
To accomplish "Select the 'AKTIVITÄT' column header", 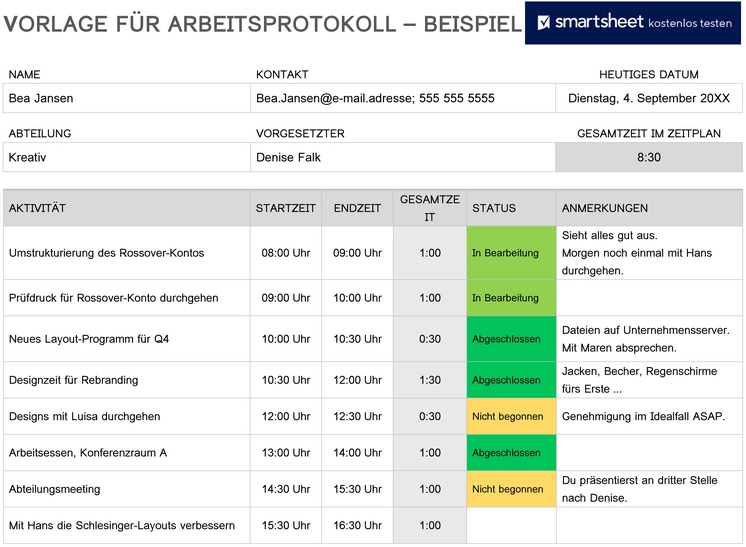I will pyautogui.click(x=127, y=208).
